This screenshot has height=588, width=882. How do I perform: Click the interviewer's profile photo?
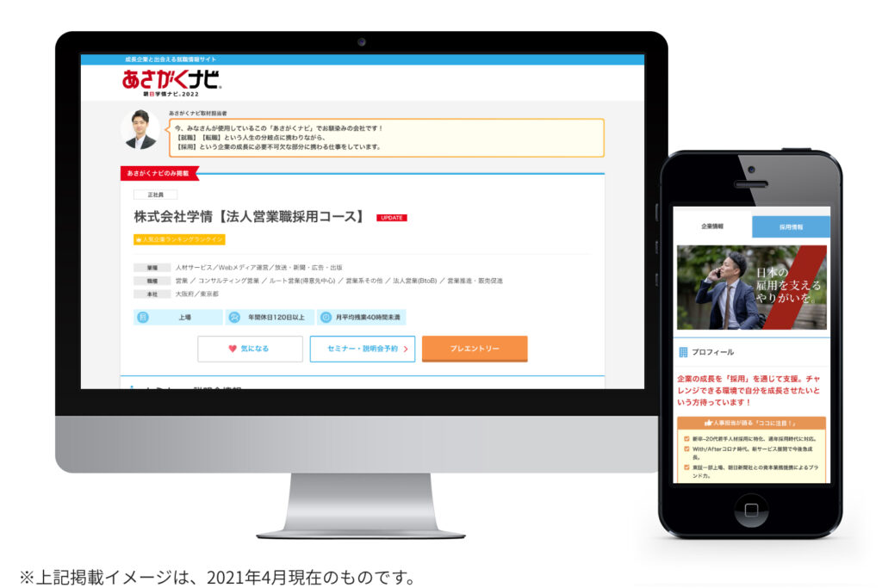point(140,129)
